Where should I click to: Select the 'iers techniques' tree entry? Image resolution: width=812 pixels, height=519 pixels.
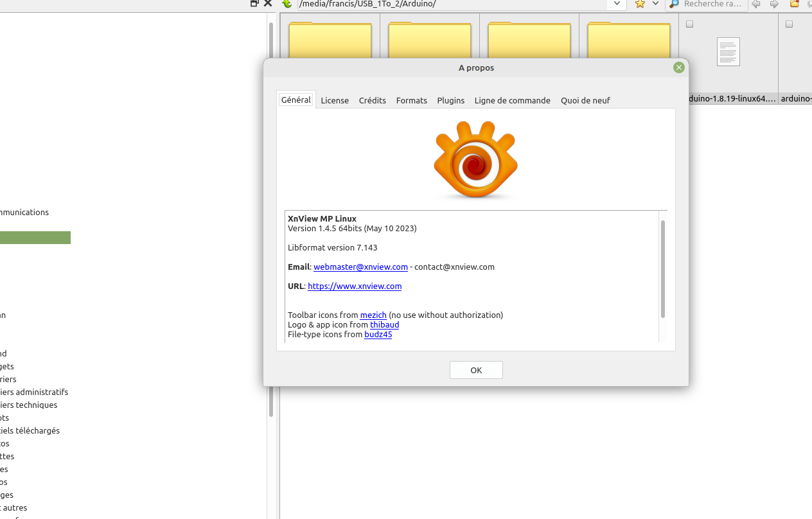pyautogui.click(x=29, y=405)
